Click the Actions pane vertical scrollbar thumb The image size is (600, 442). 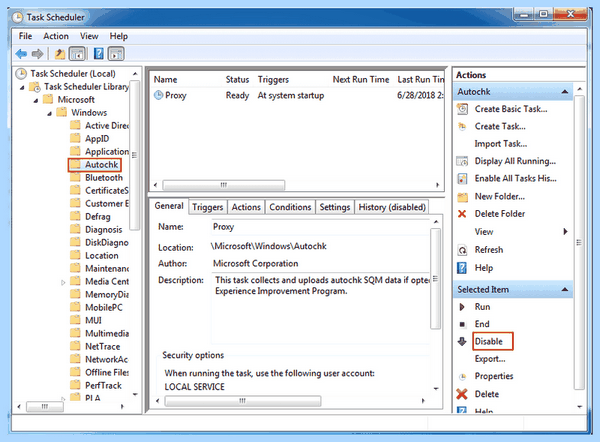pos(579,243)
